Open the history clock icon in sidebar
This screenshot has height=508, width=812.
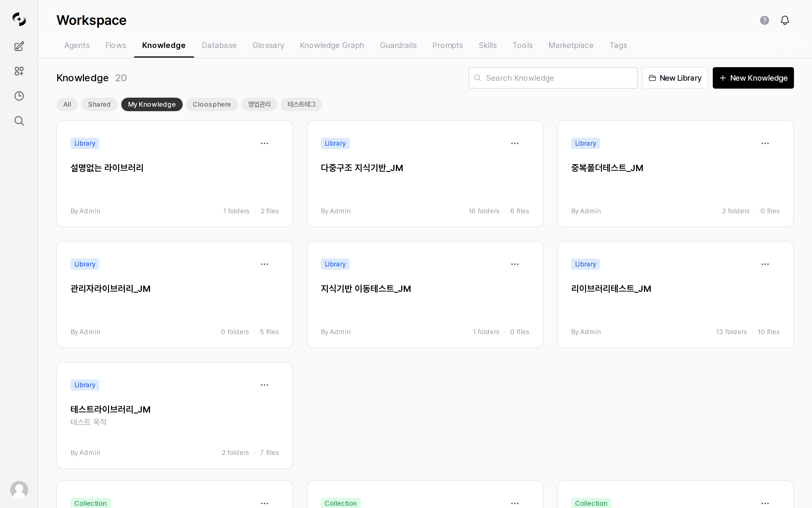click(19, 96)
